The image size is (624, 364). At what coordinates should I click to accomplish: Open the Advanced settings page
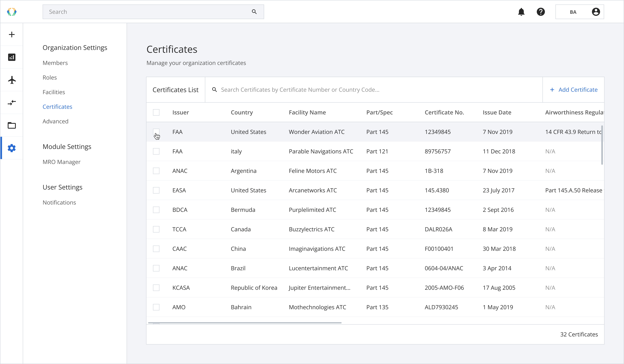(55, 121)
